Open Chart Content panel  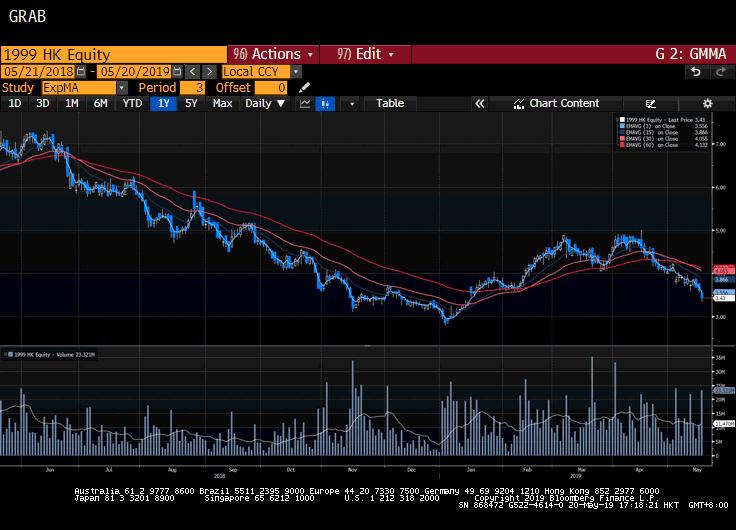(x=556, y=103)
